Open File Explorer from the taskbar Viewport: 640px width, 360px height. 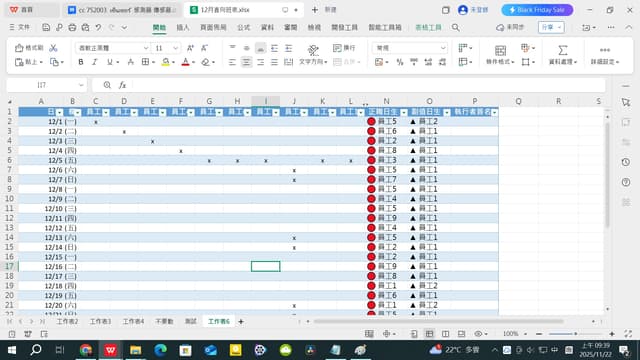point(136,350)
